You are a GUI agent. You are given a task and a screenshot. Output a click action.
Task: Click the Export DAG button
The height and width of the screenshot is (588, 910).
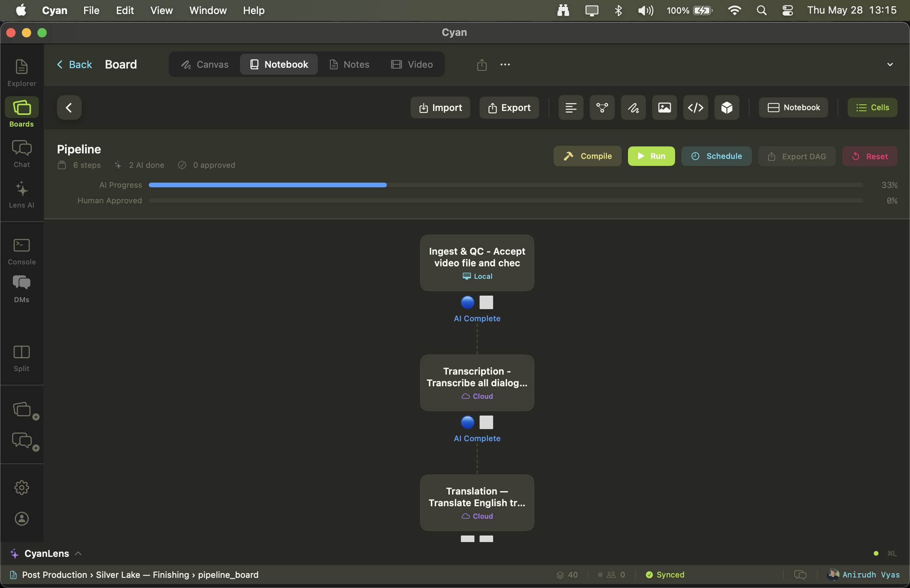[797, 156]
